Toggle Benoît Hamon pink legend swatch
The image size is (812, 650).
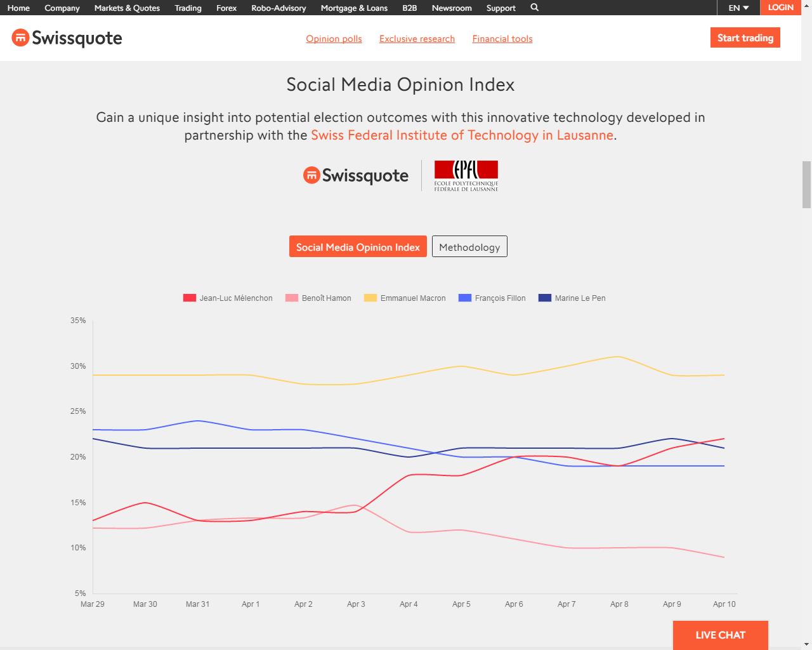pyautogui.click(x=292, y=298)
